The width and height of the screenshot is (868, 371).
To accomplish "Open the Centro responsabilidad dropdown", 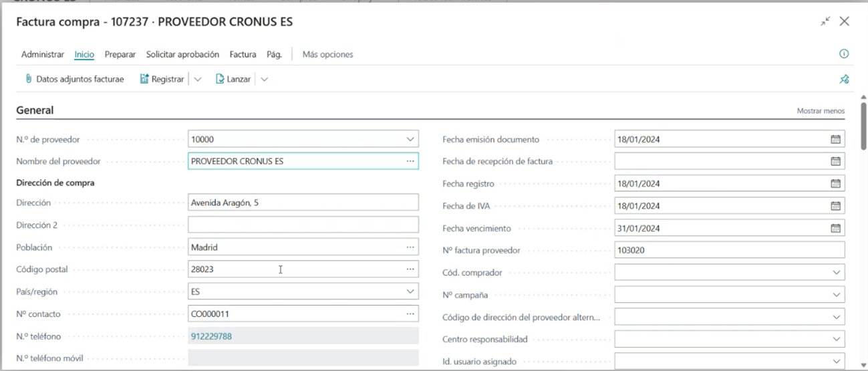I will point(836,340).
